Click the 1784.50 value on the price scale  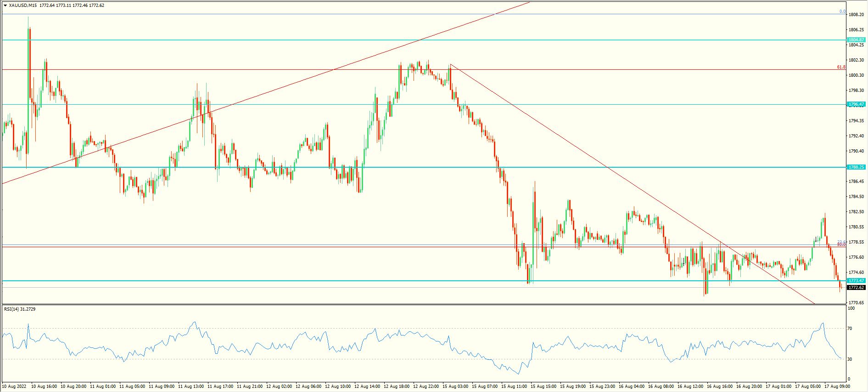857,197
